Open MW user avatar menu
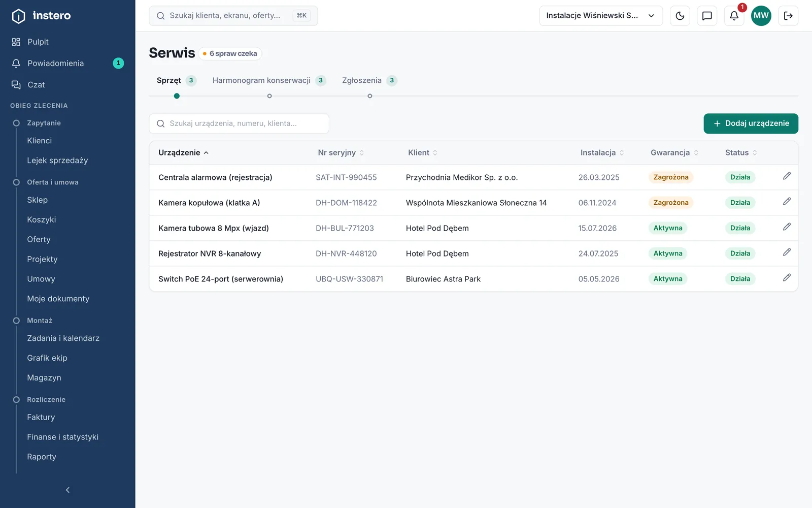This screenshot has width=812, height=508. 761,16
